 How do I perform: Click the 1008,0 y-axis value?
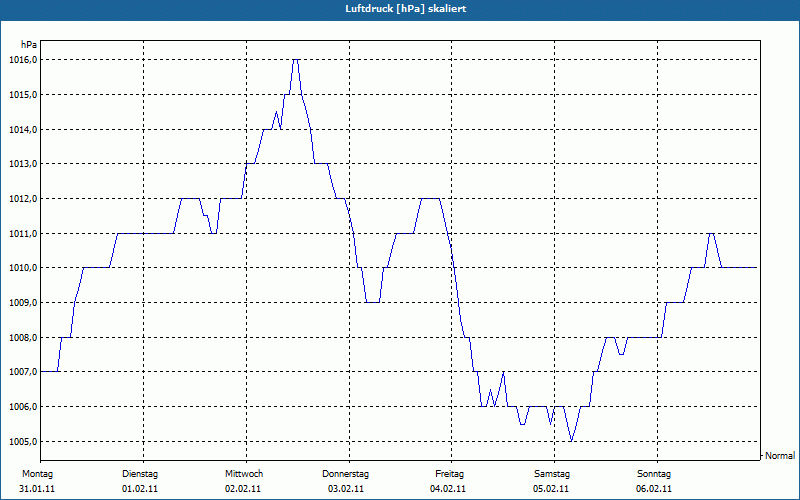click(23, 337)
